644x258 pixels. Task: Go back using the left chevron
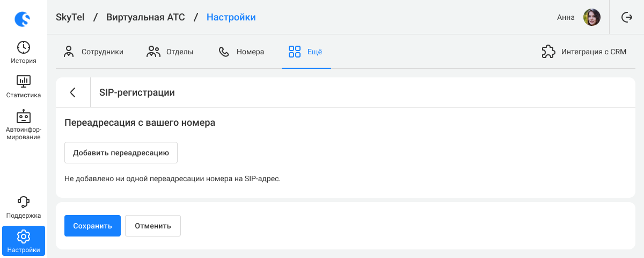pos(73,92)
